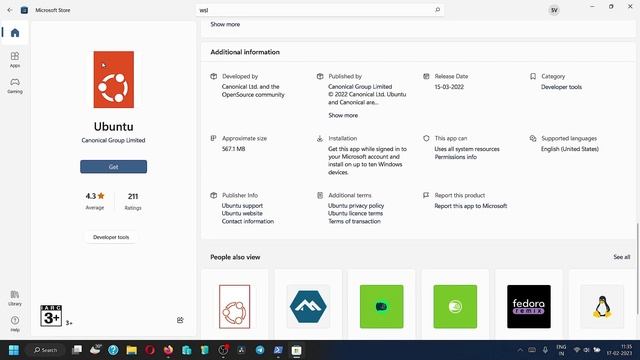Click the approximate size 567.1 MB value
This screenshot has width=640, height=360.
233,149
